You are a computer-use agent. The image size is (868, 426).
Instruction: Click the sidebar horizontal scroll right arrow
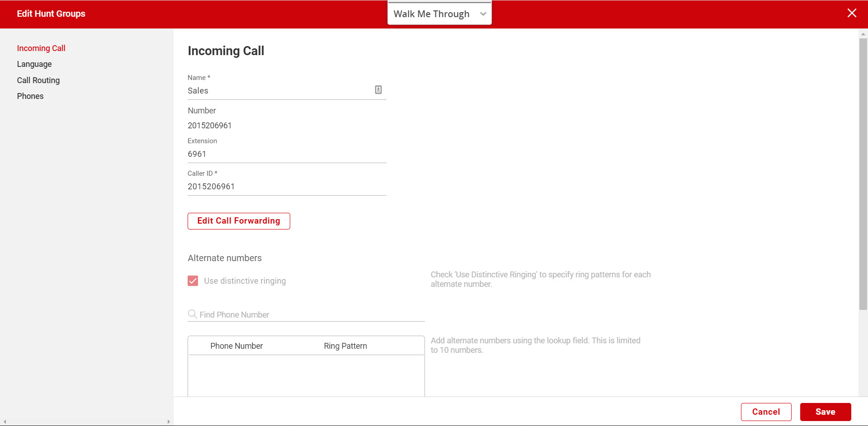coord(169,422)
